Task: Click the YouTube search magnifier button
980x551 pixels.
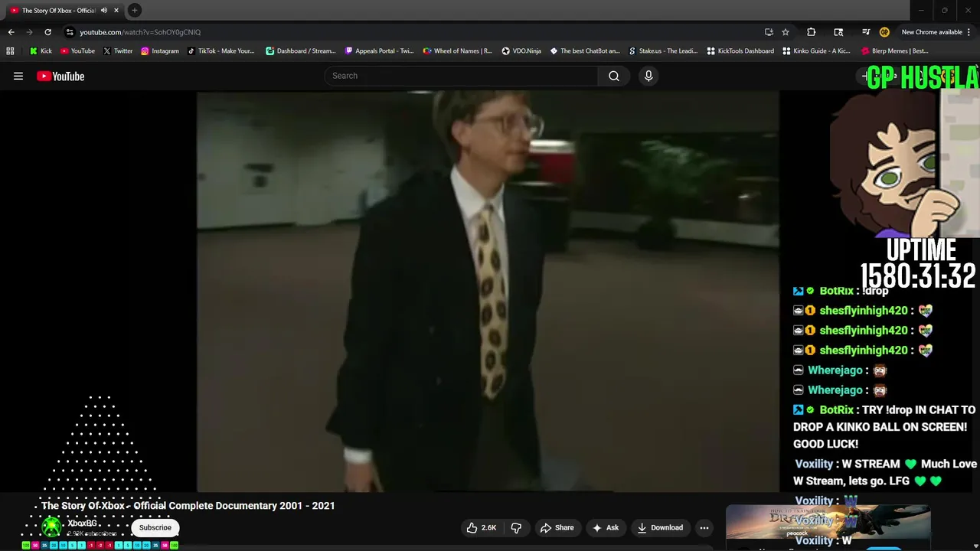Action: (614, 76)
